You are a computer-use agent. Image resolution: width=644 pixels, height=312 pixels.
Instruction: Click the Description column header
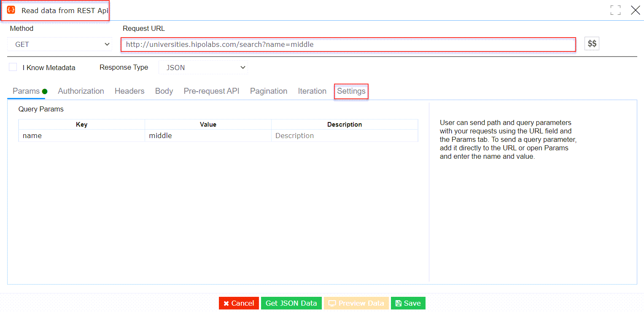click(345, 125)
